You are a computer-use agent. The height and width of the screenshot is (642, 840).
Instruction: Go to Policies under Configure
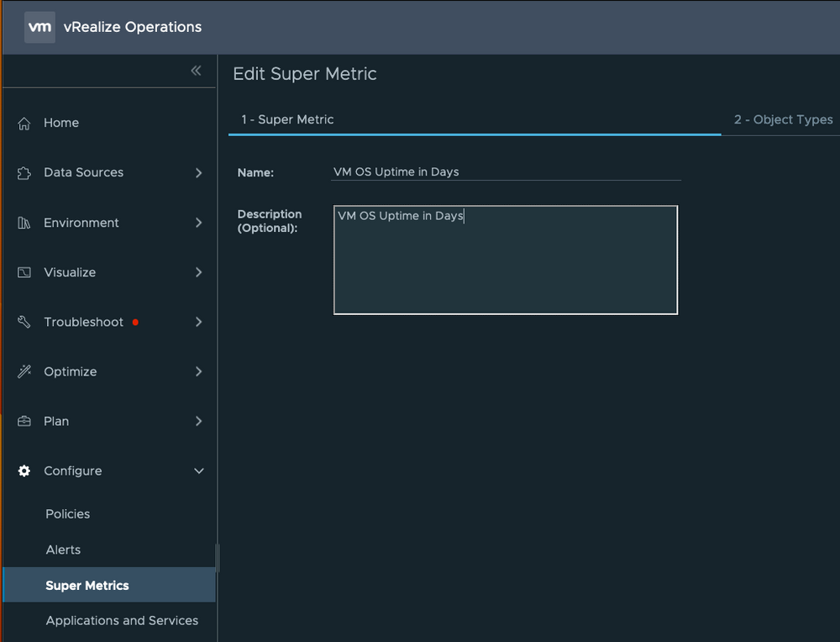(x=67, y=514)
